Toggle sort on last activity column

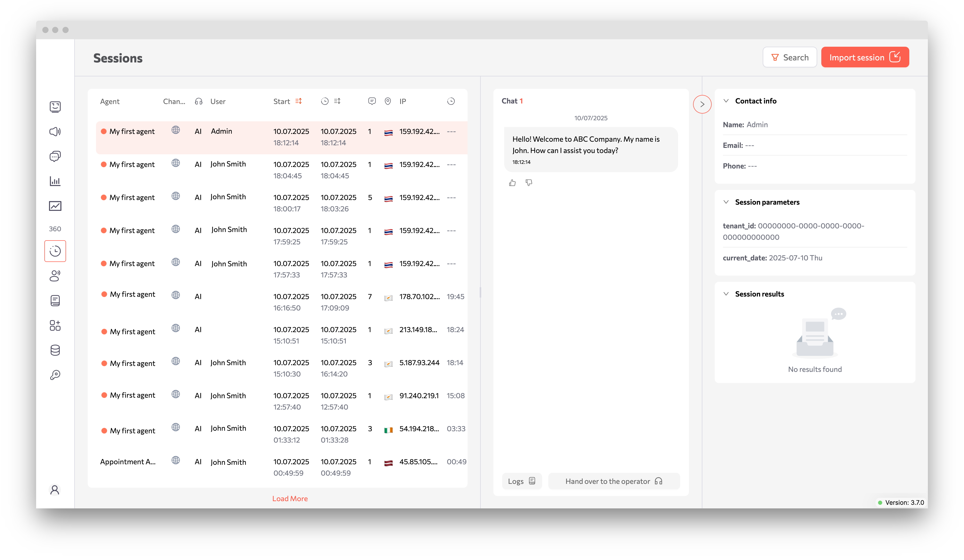(x=337, y=101)
